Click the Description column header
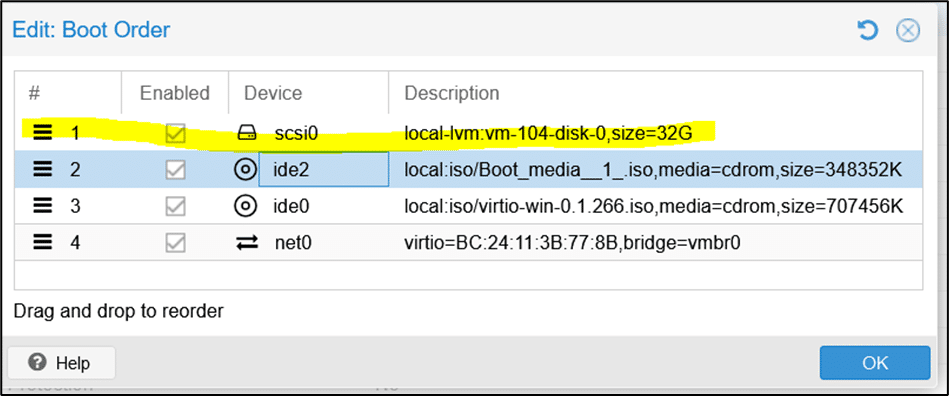949x396 pixels. 655,93
